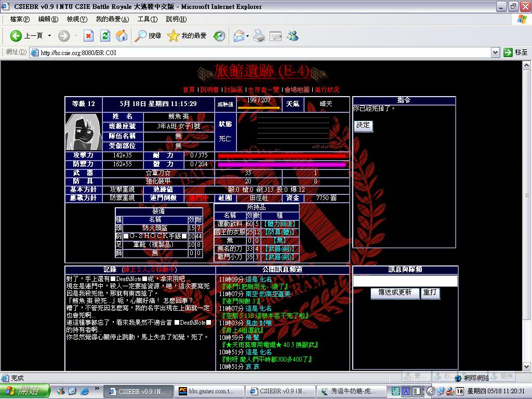Open the 搜尋 search pane
The image size is (532, 399).
148,36
